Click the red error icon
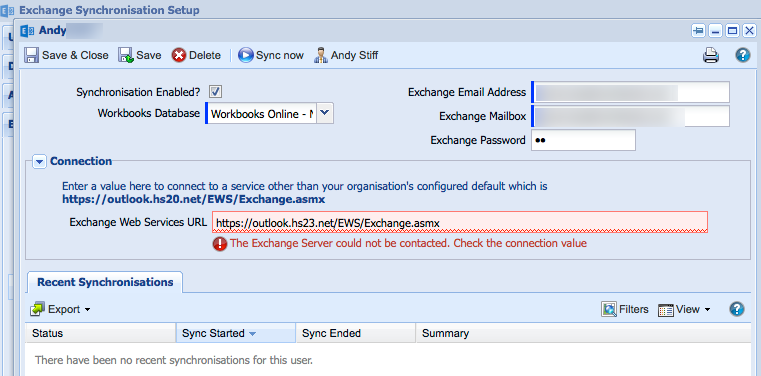Image resolution: width=761 pixels, height=376 pixels. click(x=219, y=244)
